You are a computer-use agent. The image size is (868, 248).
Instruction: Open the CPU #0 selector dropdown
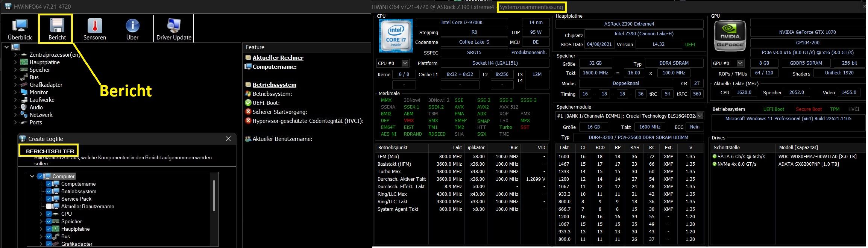pyautogui.click(x=405, y=63)
